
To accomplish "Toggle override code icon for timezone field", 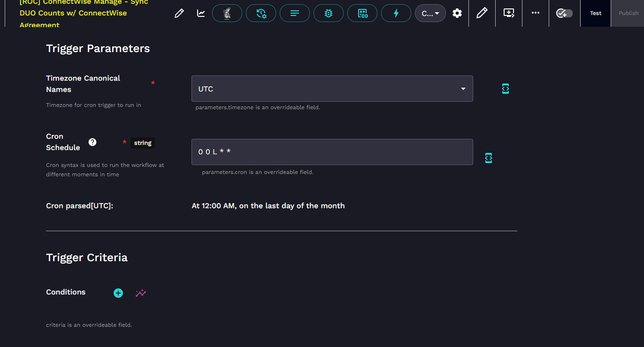I will pos(505,89).
